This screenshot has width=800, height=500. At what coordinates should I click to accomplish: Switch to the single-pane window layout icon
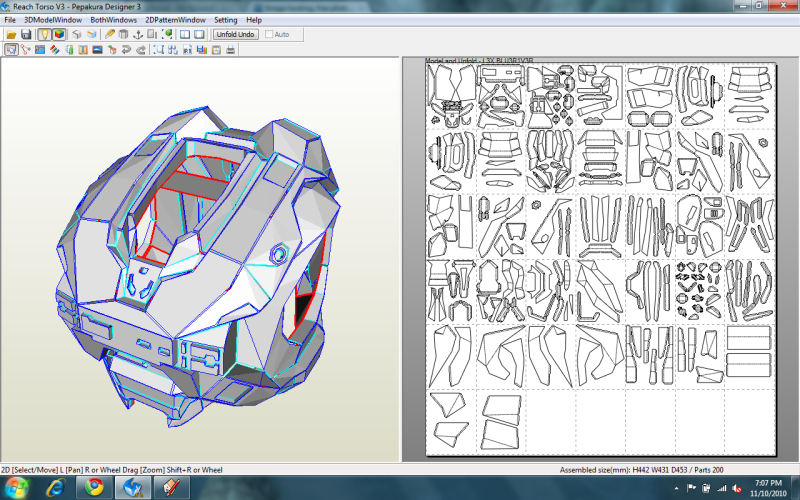(199, 35)
